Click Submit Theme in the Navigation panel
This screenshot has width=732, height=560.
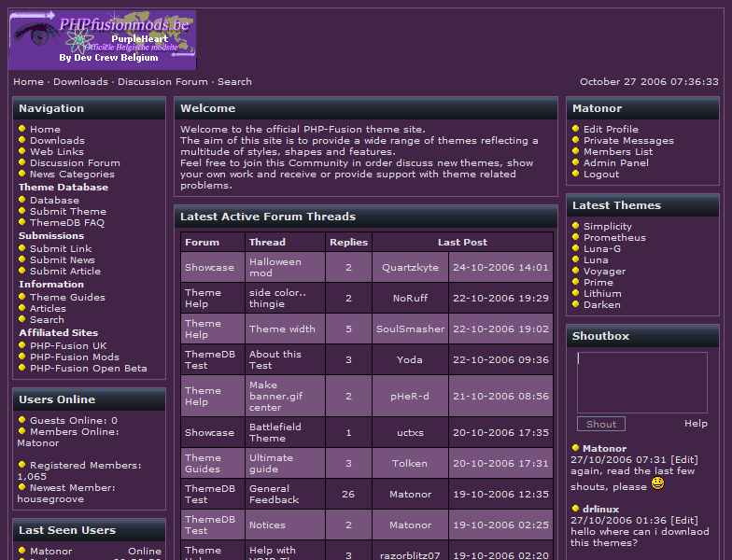(68, 211)
